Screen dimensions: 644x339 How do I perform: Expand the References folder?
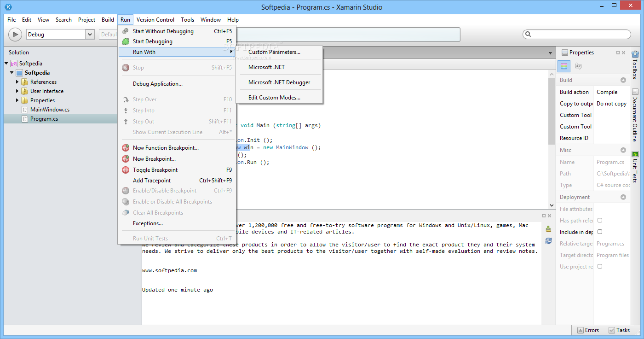[x=17, y=82]
